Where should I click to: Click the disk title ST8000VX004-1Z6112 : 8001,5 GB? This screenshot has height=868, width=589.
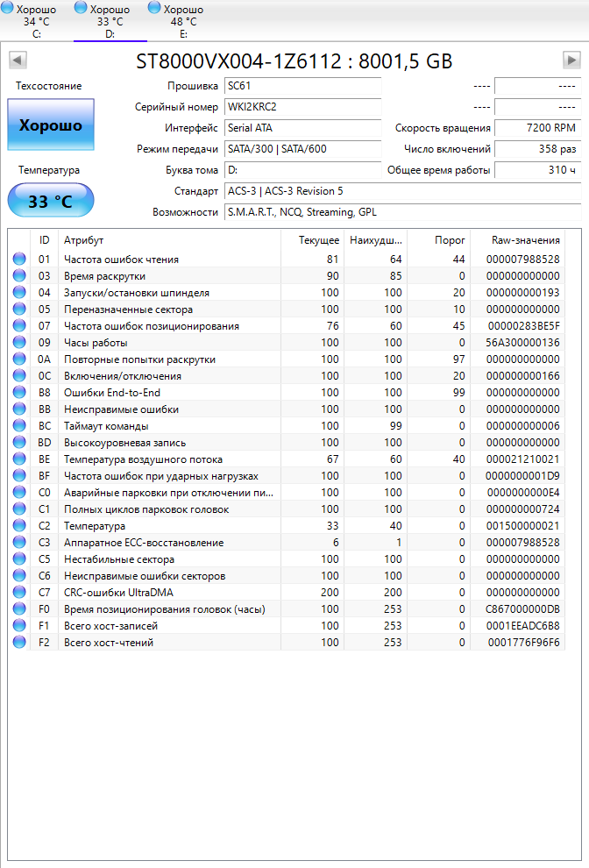pyautogui.click(x=294, y=60)
